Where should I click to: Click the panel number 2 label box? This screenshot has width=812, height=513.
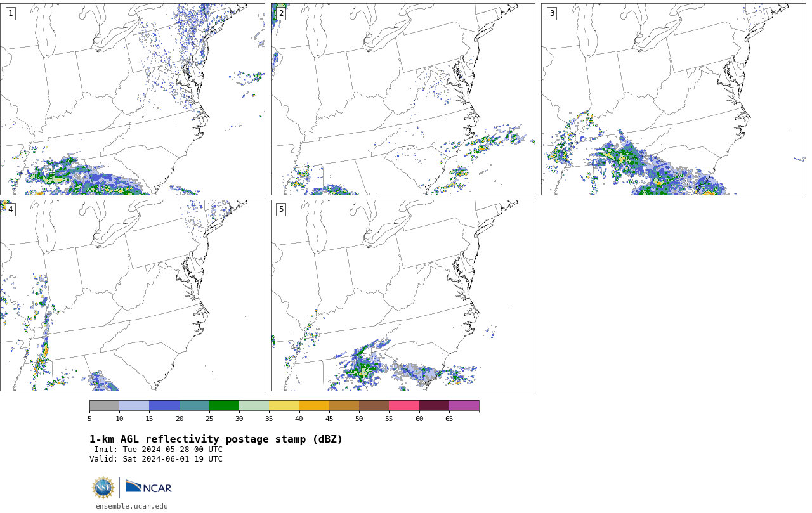coord(281,13)
